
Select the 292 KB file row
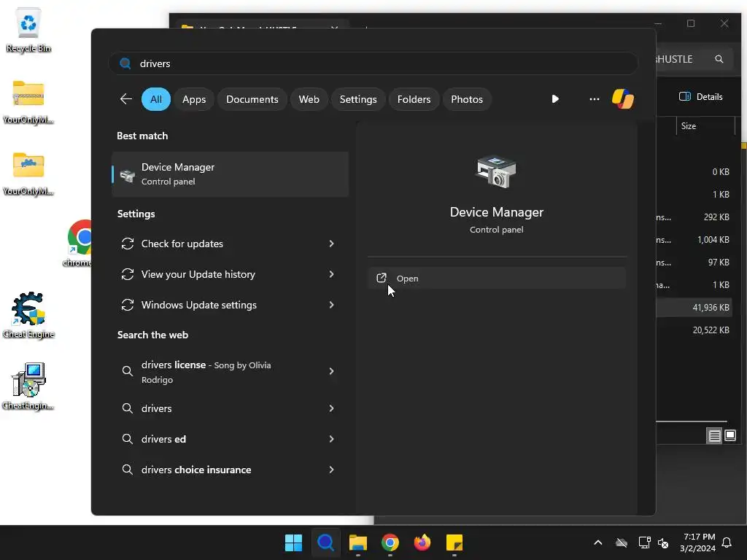[x=696, y=217]
